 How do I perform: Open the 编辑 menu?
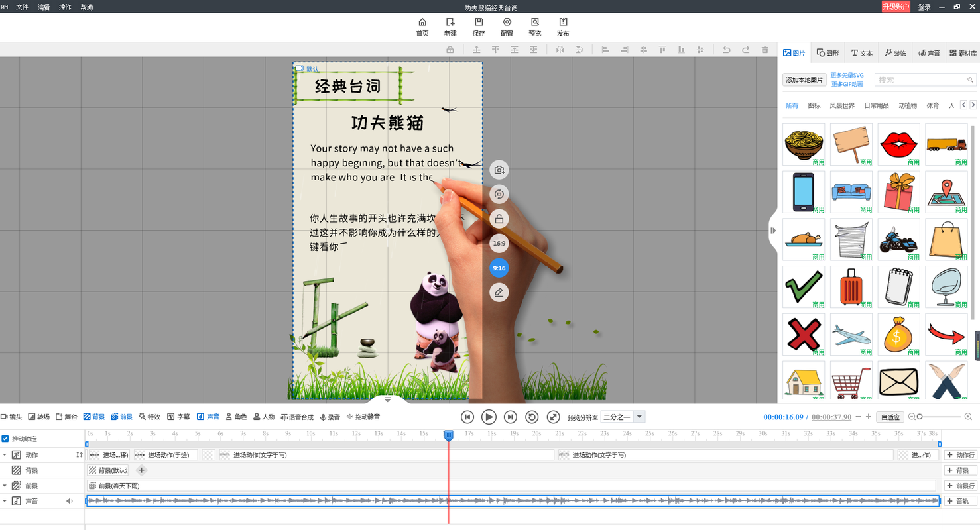coord(44,7)
